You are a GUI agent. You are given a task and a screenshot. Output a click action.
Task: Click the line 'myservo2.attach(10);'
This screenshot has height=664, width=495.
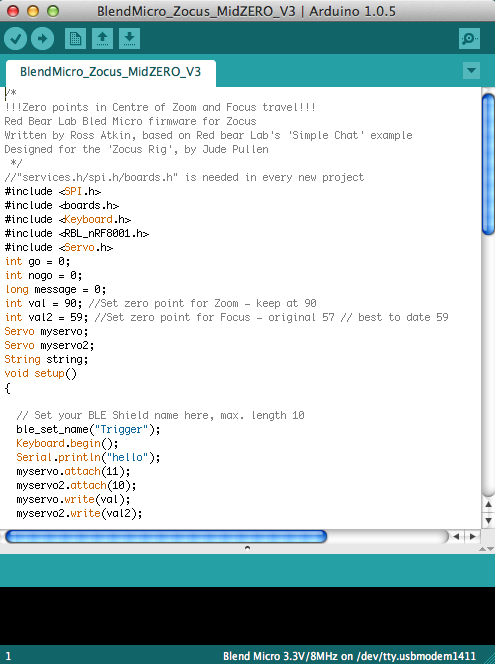coord(76,485)
